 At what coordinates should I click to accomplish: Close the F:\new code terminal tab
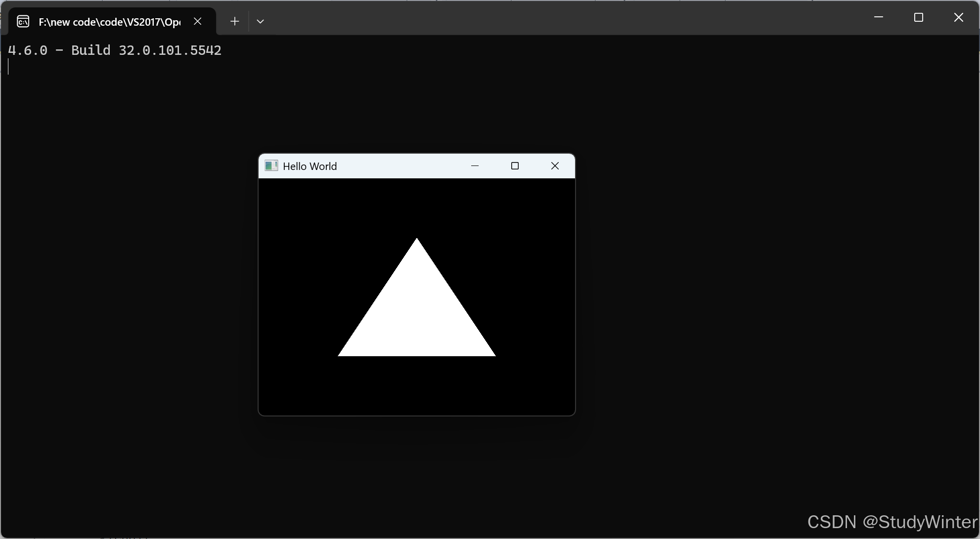point(198,21)
